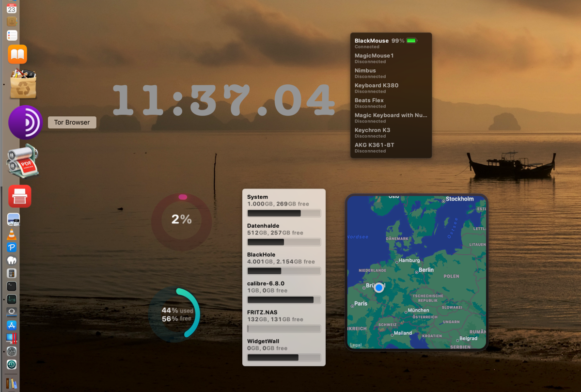Viewport: 581px width, 392px height.
Task: Click Belgrad on the map widget
Action: click(x=469, y=338)
